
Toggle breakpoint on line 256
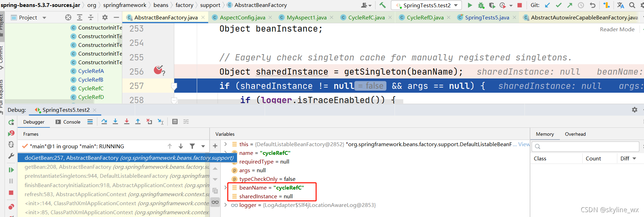pos(159,71)
